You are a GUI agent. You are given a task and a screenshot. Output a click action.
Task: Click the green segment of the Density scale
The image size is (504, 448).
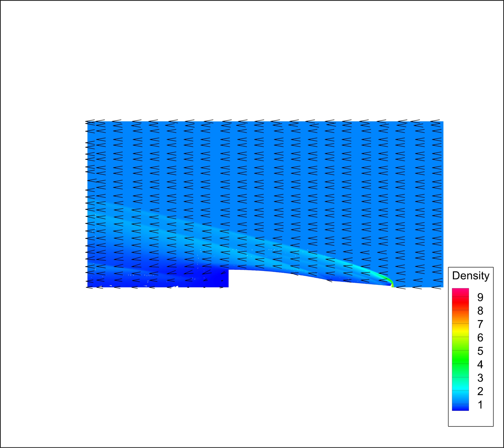[x=460, y=357]
